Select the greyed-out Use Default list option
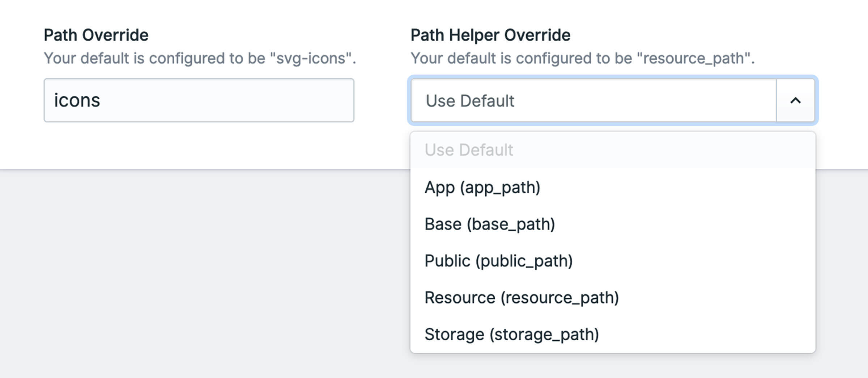Viewport: 868px width, 378px height. [469, 150]
